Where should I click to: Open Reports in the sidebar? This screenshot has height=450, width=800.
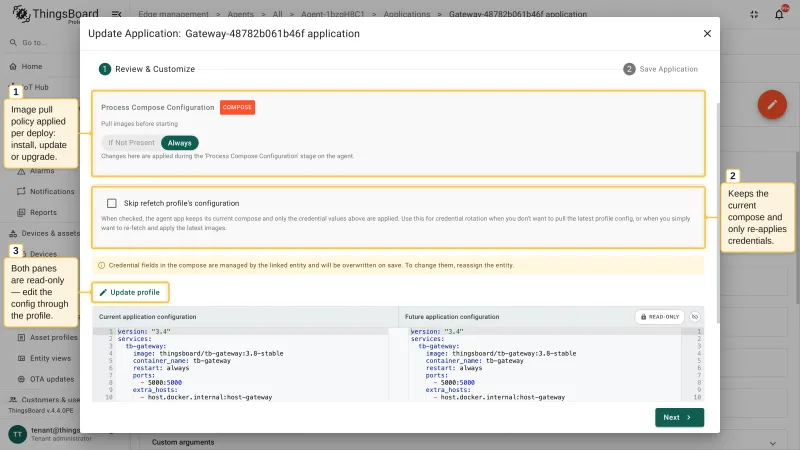45,212
